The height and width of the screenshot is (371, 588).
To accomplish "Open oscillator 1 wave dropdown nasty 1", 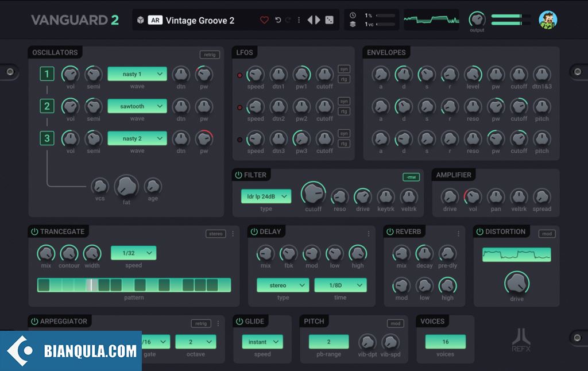I will tap(137, 74).
